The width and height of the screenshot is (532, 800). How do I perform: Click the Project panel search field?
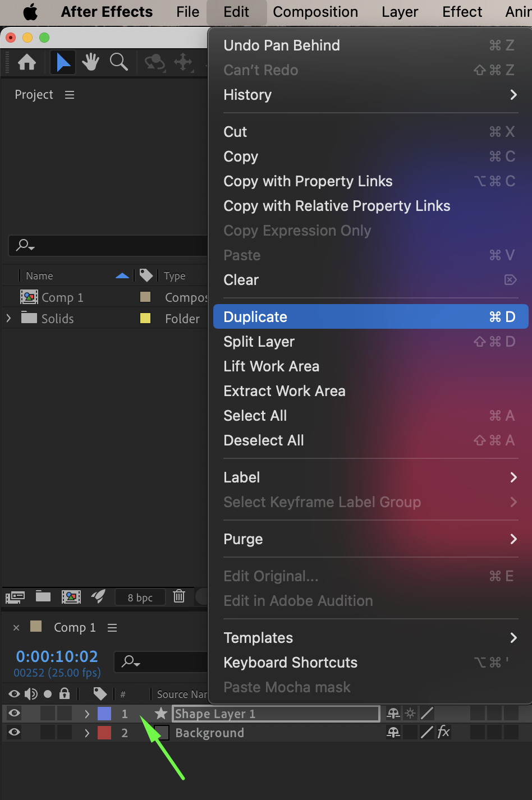click(x=112, y=246)
